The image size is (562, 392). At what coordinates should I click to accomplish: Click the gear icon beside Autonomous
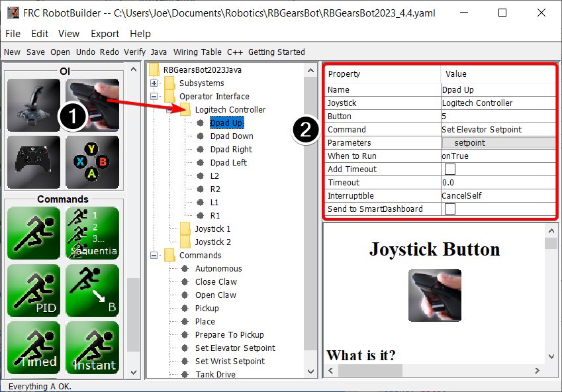(x=185, y=269)
